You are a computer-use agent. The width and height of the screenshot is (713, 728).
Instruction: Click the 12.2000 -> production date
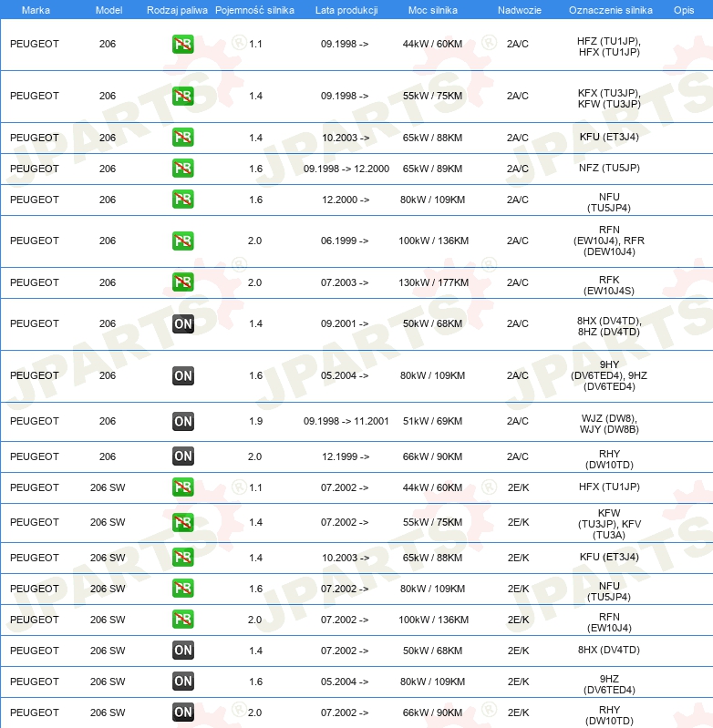point(346,200)
